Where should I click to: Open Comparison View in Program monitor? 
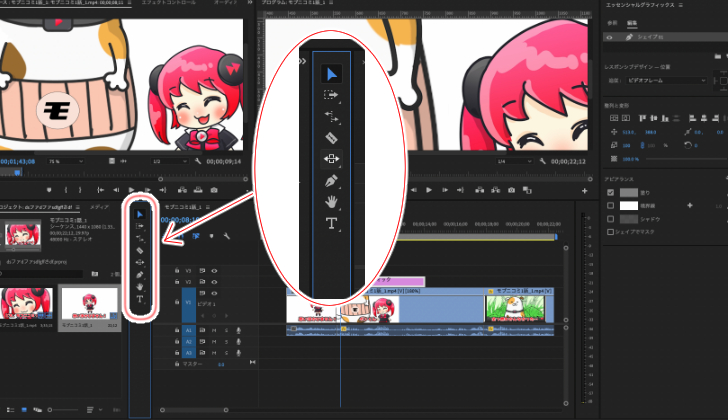click(x=527, y=190)
